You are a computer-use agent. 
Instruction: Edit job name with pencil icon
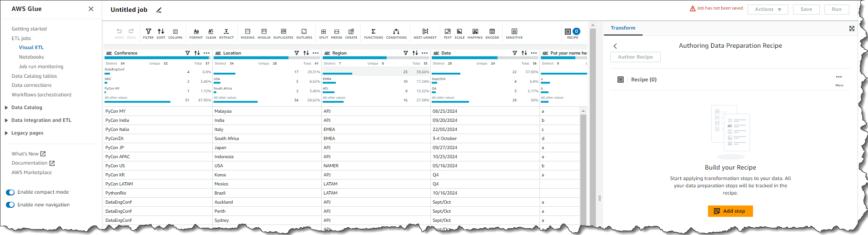159,10
